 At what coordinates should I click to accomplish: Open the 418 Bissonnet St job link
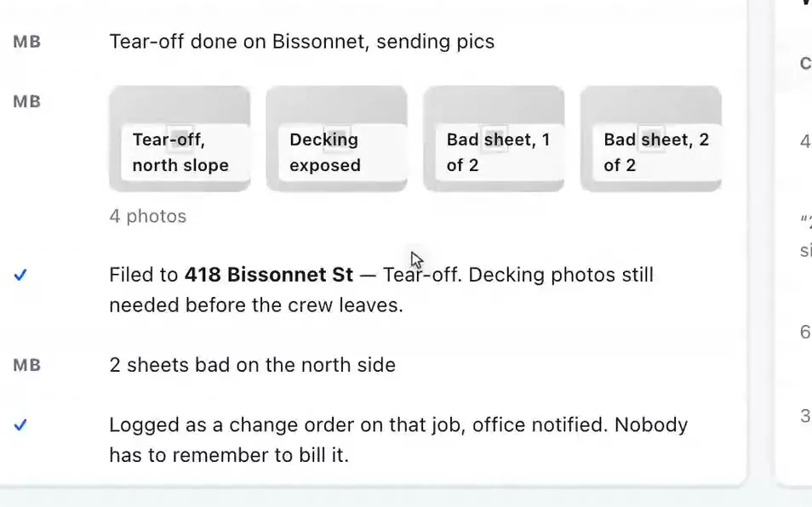pos(269,275)
